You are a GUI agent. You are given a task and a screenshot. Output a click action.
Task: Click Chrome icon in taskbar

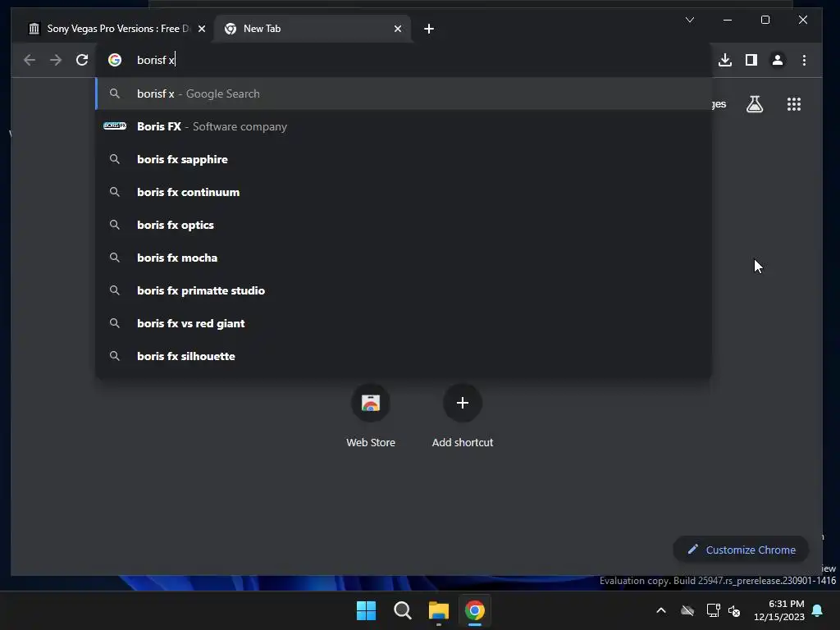pos(475,610)
